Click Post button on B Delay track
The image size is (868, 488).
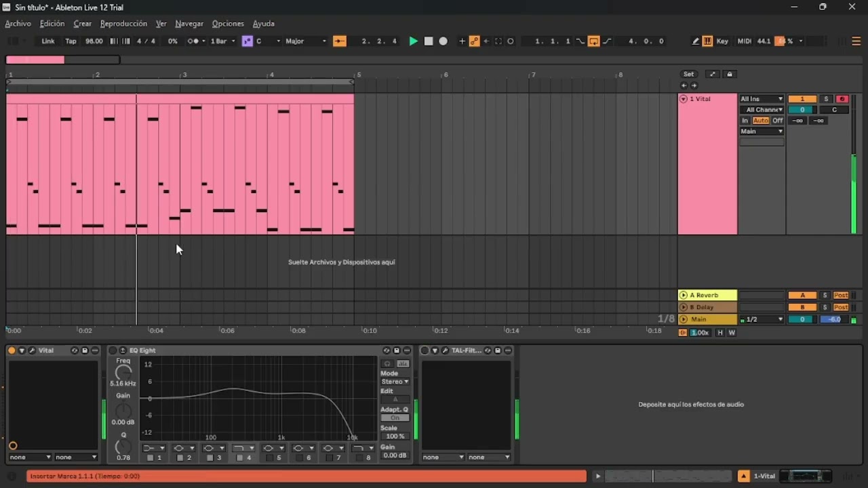(x=841, y=307)
